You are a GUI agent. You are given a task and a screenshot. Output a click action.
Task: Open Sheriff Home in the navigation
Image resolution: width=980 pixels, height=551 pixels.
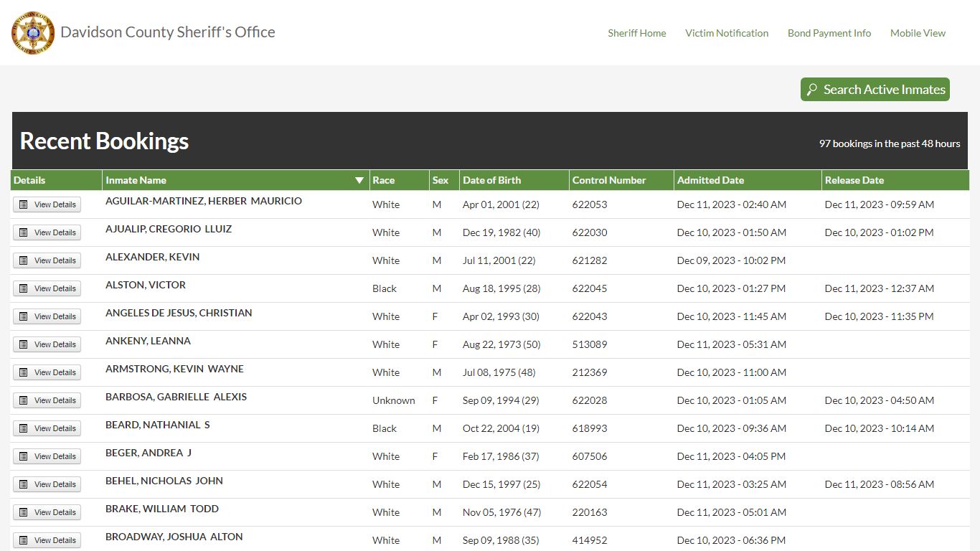coord(637,33)
